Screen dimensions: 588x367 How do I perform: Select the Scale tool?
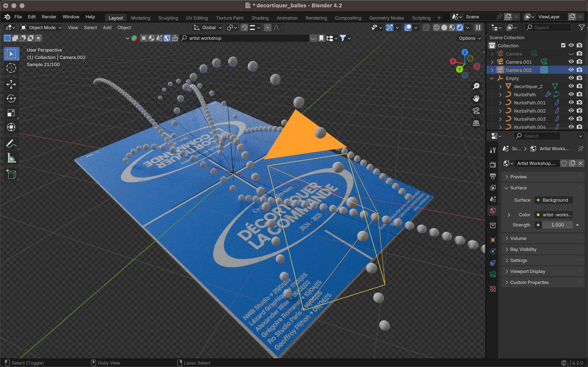pyautogui.click(x=11, y=113)
